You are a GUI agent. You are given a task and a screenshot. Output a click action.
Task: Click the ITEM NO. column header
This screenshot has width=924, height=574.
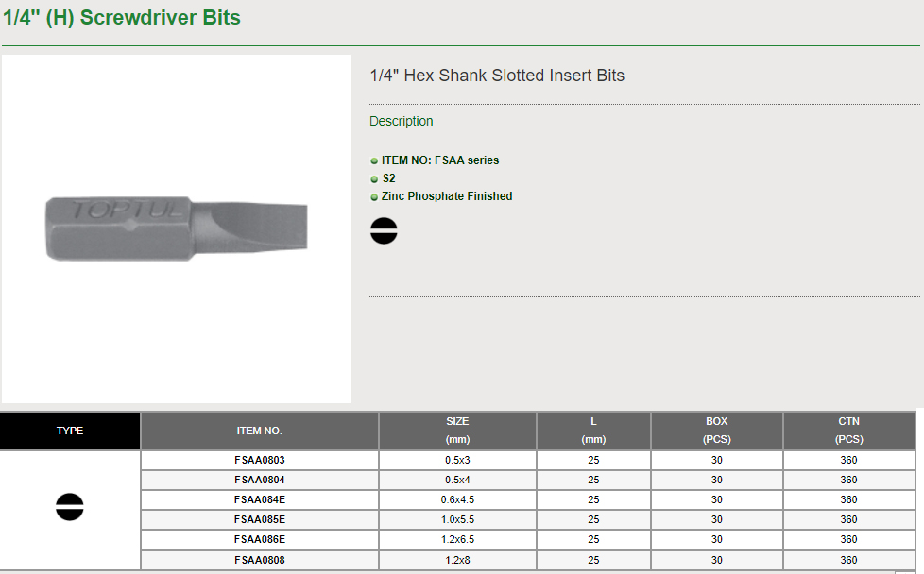click(x=259, y=430)
